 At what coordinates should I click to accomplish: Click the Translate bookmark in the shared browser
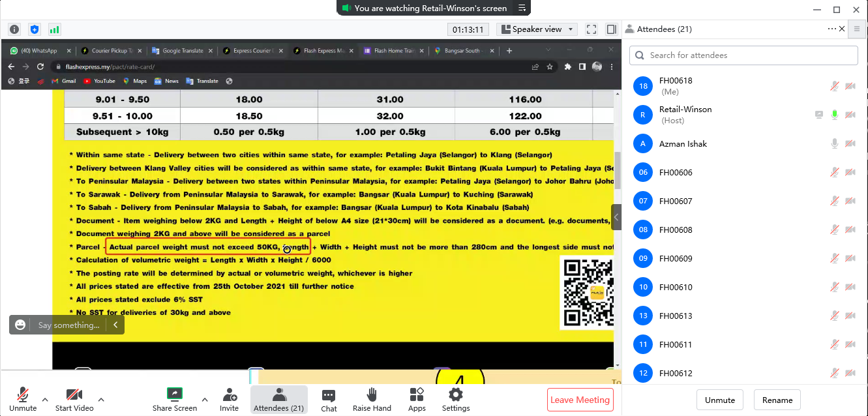pos(202,81)
